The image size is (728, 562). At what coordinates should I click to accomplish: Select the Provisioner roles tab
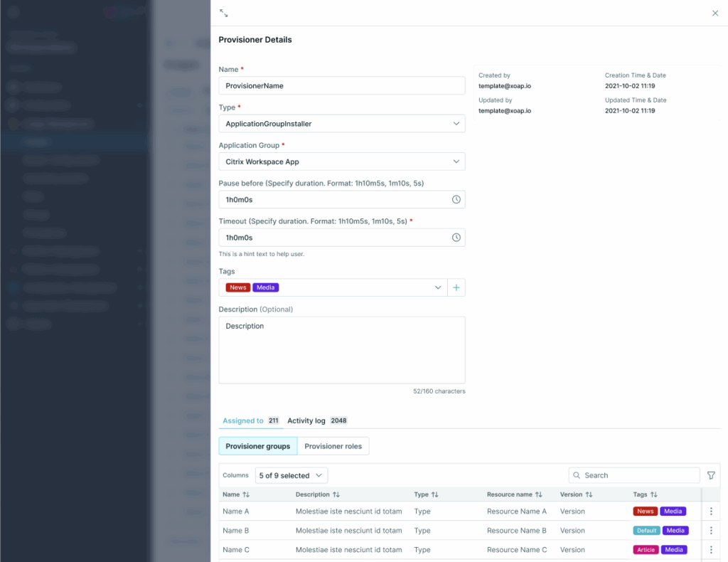click(x=333, y=446)
